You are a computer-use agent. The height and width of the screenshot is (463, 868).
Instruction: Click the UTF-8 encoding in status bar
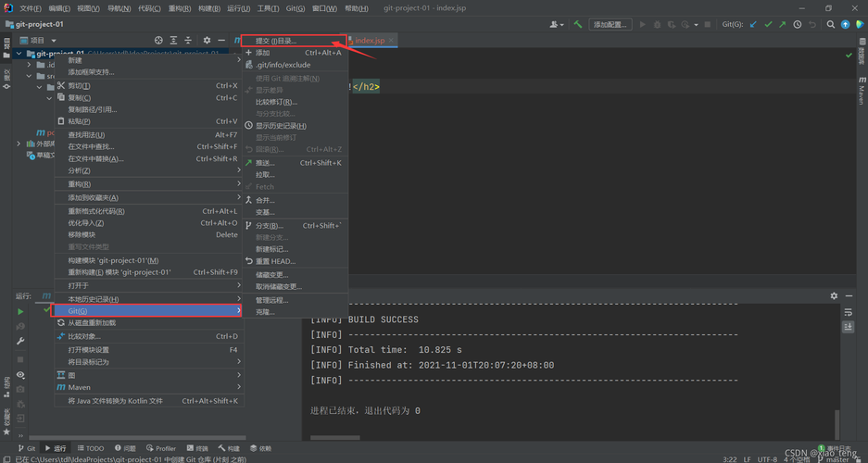[x=768, y=458]
